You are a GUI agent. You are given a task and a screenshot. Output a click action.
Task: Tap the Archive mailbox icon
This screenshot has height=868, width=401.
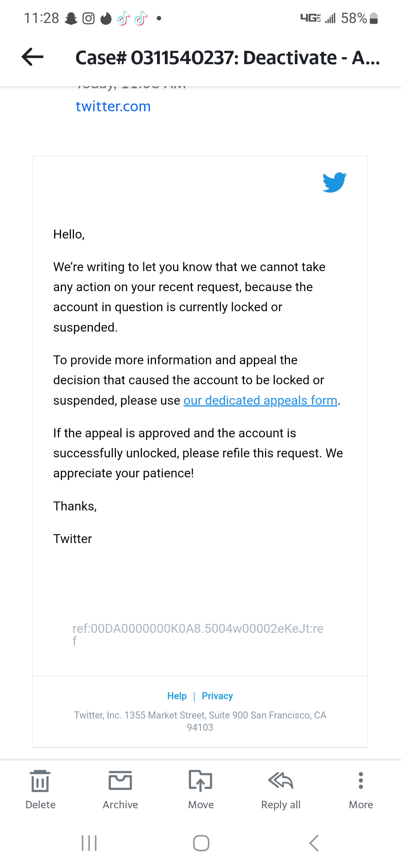point(120,781)
